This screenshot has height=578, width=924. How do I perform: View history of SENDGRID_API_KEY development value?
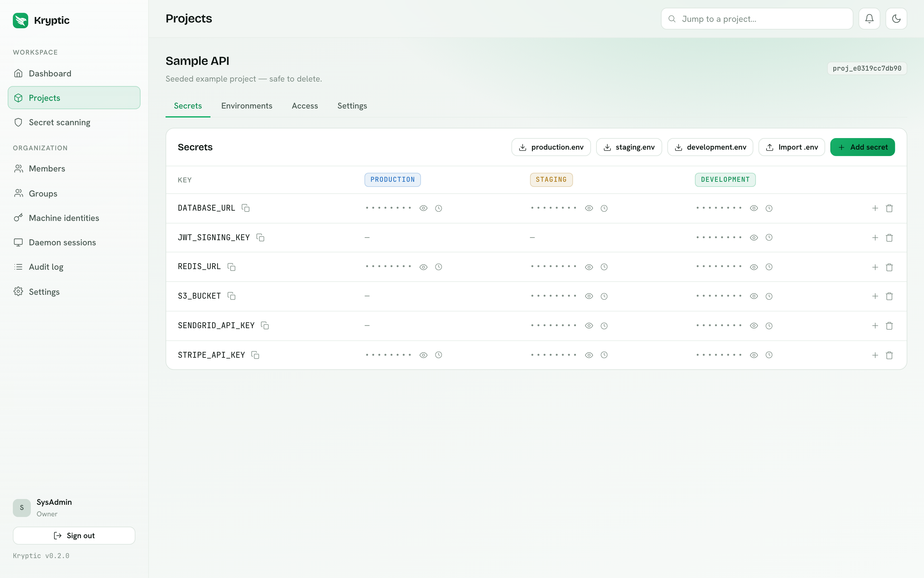[x=769, y=326]
